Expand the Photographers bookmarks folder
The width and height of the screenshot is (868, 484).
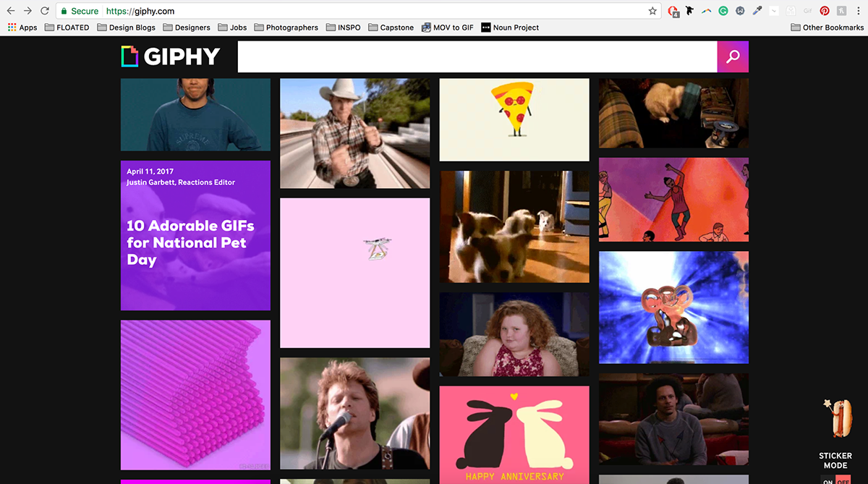pos(286,27)
